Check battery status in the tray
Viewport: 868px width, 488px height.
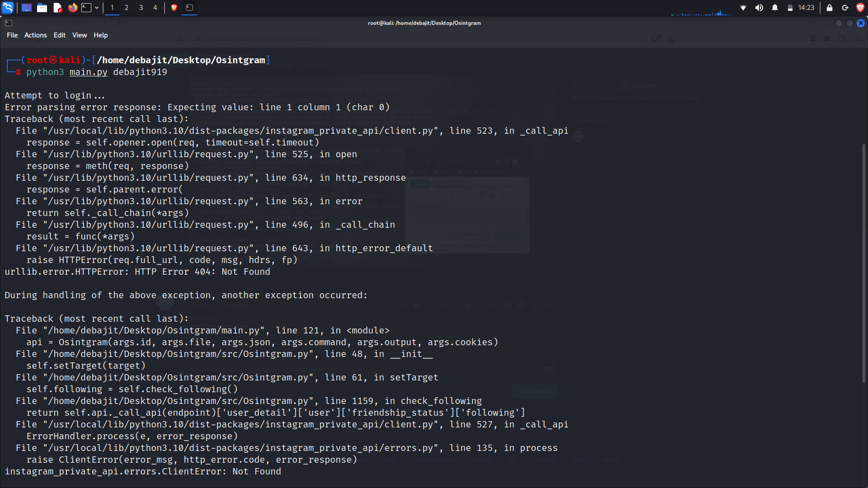pyautogui.click(x=790, y=8)
